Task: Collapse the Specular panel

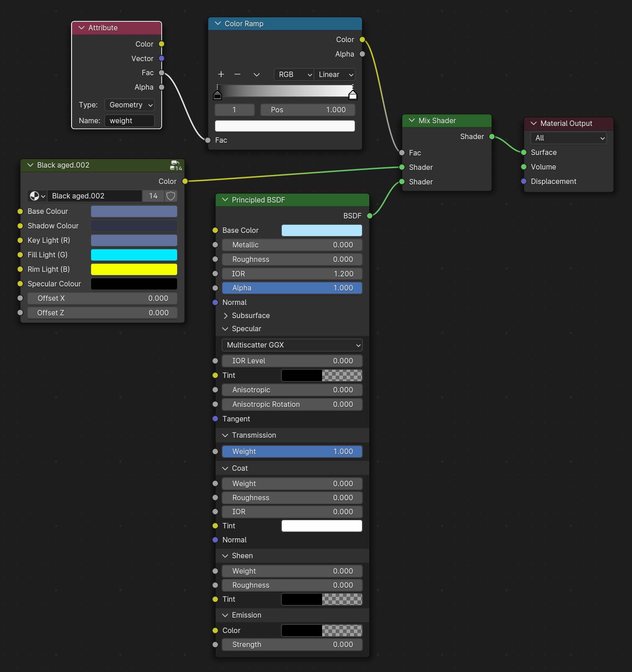Action: pyautogui.click(x=225, y=329)
